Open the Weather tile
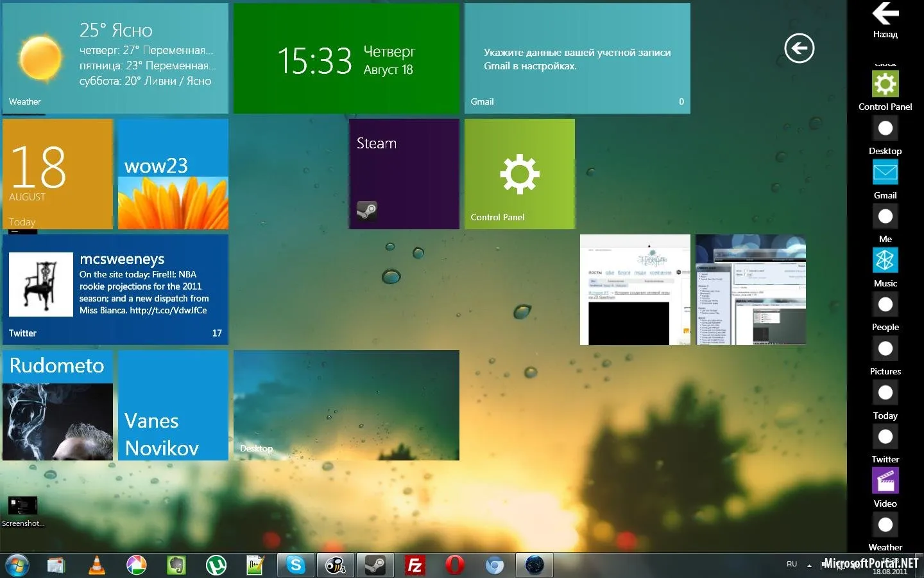The height and width of the screenshot is (578, 924). tap(116, 58)
